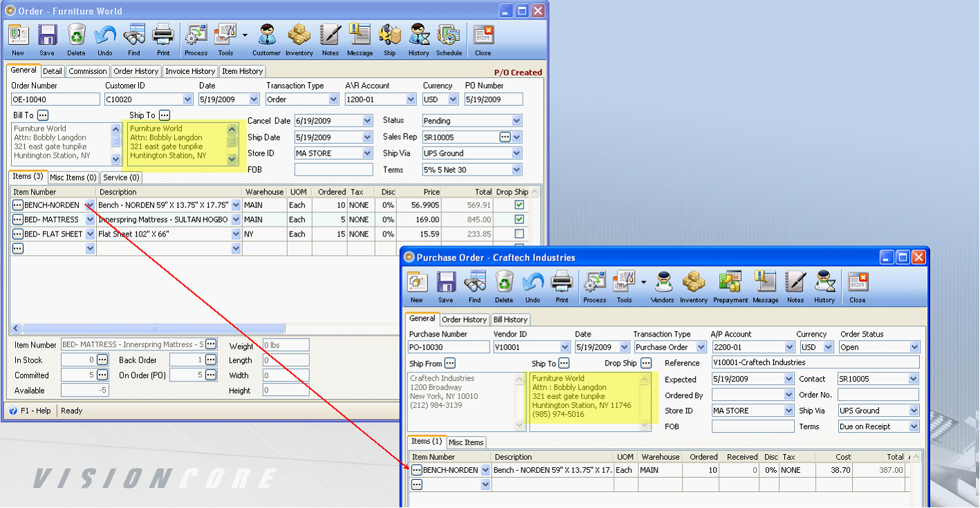This screenshot has height=508, width=980.
Task: Click Undo arrow icon in Order window
Action: [x=105, y=35]
